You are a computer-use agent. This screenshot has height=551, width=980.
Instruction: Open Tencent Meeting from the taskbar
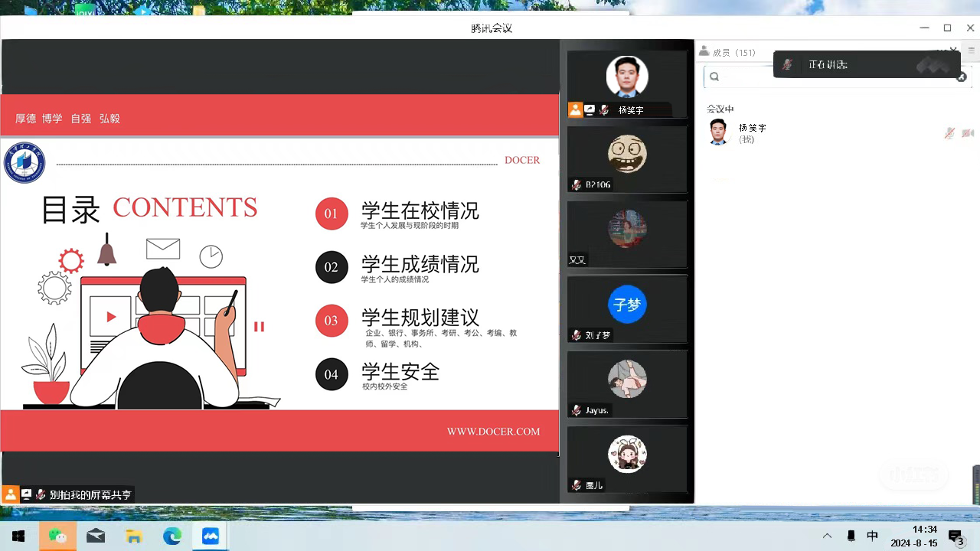pos(211,536)
